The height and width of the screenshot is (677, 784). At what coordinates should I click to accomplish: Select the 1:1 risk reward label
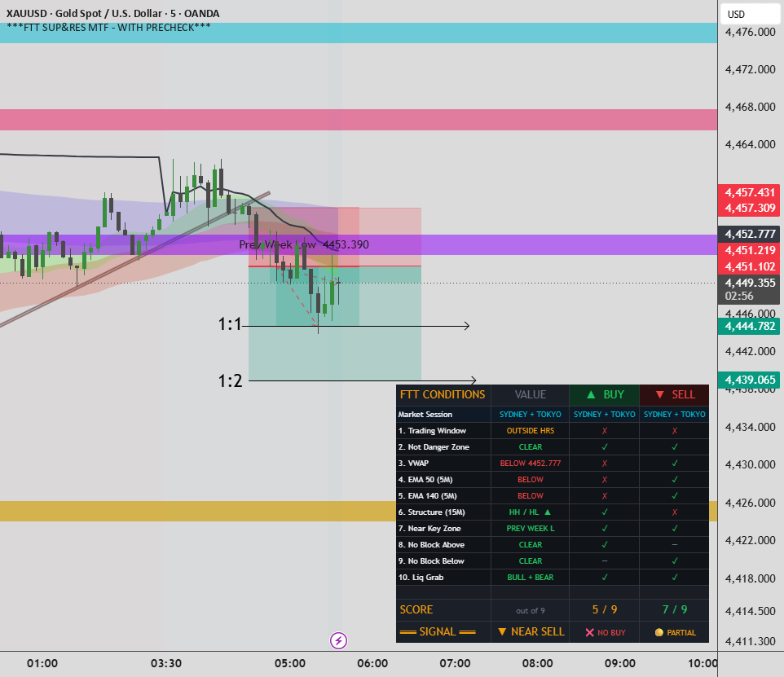pos(230,324)
